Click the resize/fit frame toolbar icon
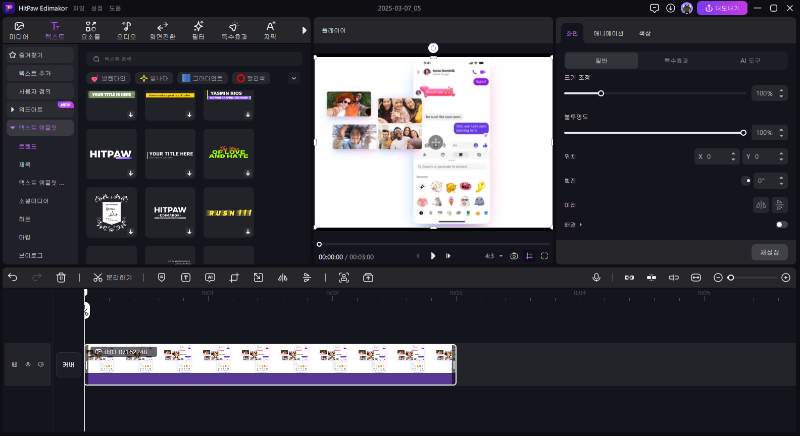This screenshot has height=436, width=800. pos(258,277)
